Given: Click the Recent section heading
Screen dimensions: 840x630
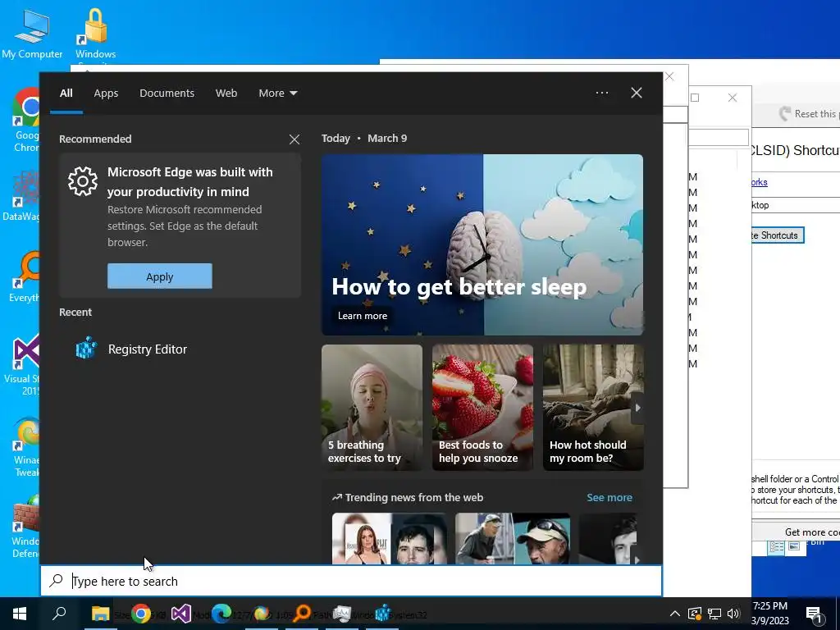Looking at the screenshot, I should pyautogui.click(x=75, y=313).
